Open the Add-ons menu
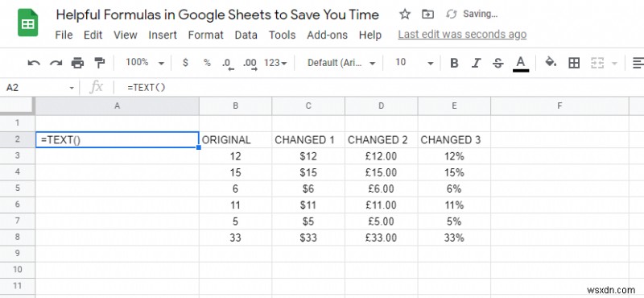This screenshot has height=298, width=644. point(328,35)
